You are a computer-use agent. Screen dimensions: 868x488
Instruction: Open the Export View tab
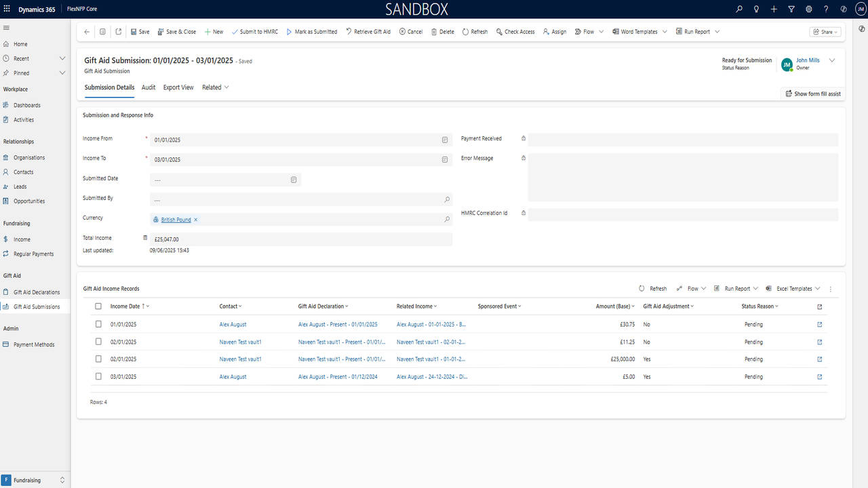178,87
